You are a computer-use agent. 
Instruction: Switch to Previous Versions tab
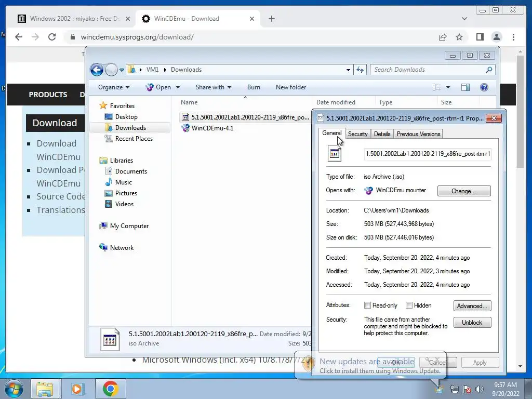[418, 134]
